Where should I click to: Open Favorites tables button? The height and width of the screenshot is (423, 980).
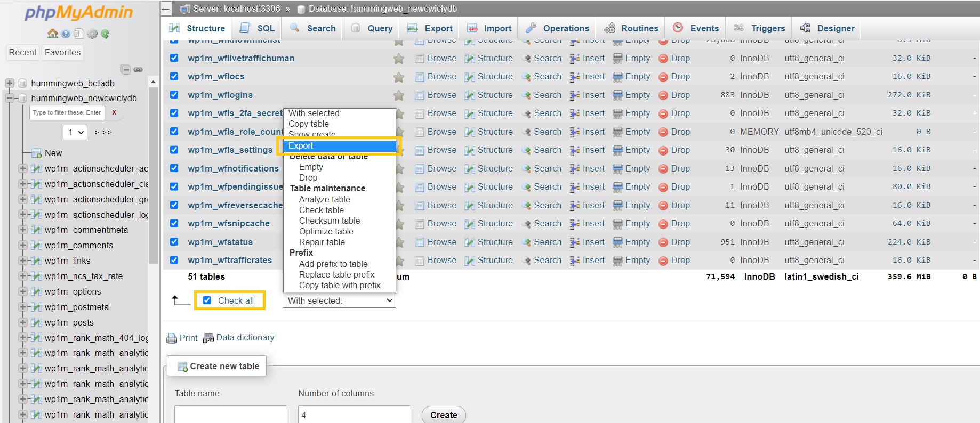tap(63, 52)
